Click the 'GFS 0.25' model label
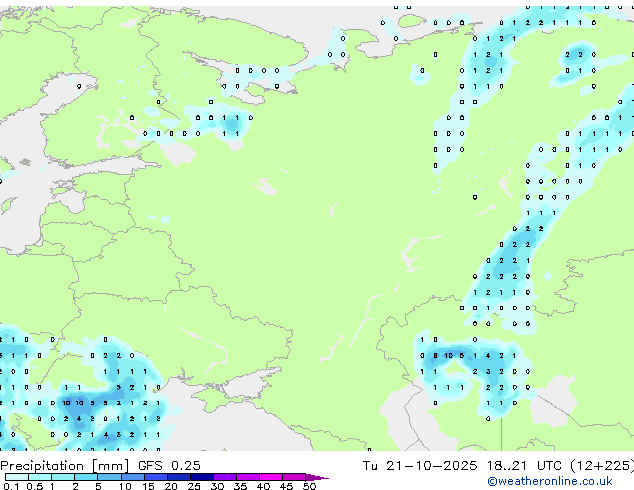The height and width of the screenshot is (490, 634). pyautogui.click(x=169, y=466)
